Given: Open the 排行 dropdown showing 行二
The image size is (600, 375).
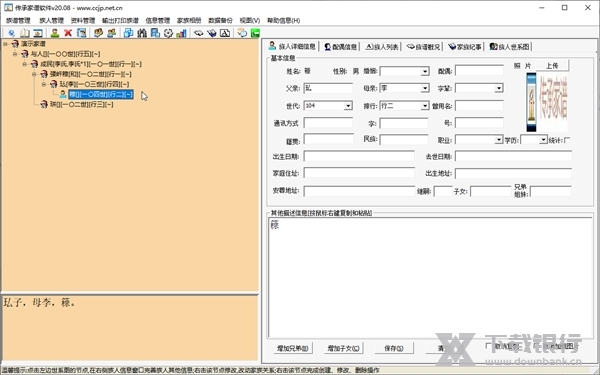Looking at the screenshot, I should [425, 106].
